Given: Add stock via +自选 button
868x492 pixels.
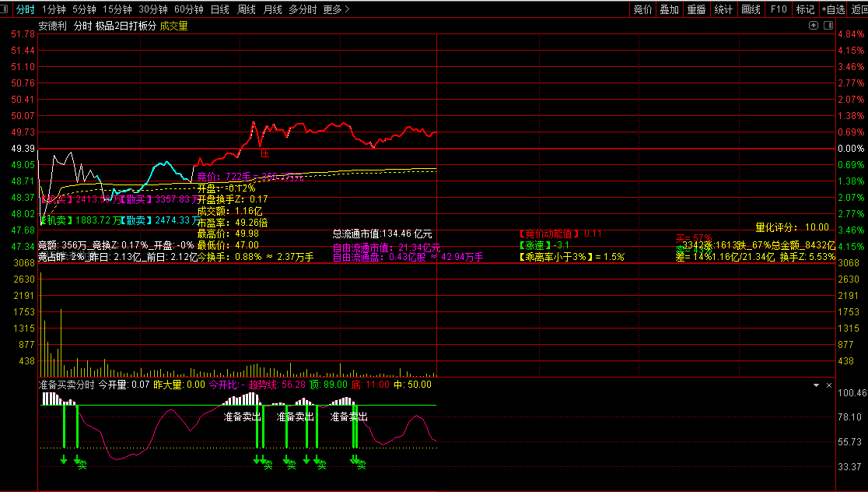Looking at the screenshot, I should click(833, 9).
